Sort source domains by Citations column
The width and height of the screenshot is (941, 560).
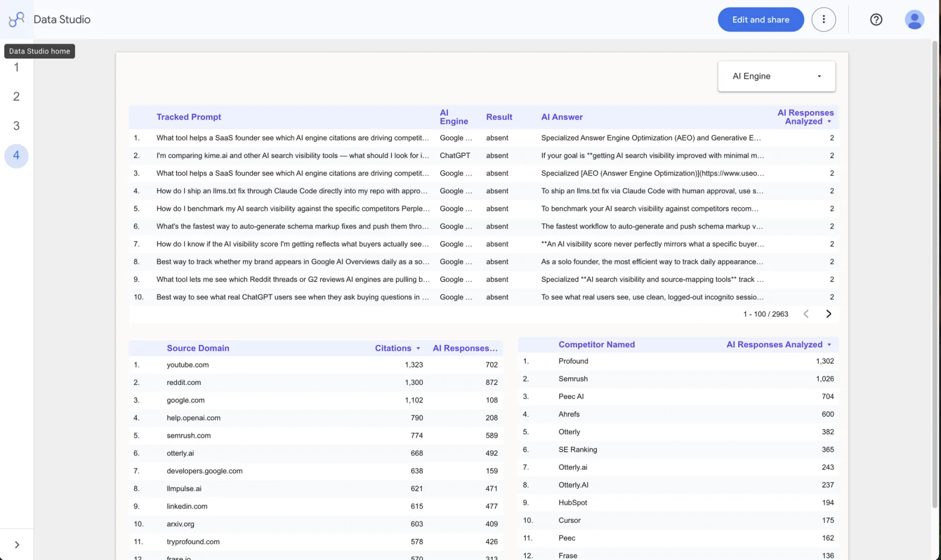click(397, 348)
